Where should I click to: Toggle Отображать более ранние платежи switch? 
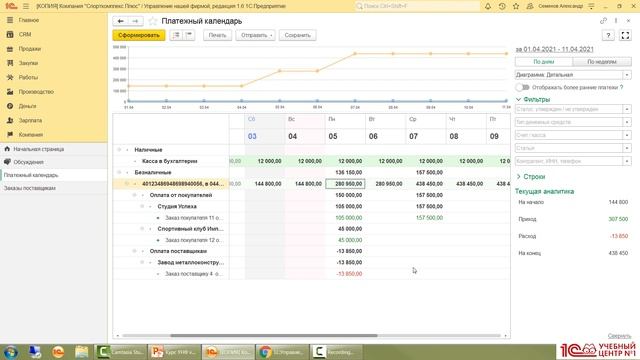(522, 87)
